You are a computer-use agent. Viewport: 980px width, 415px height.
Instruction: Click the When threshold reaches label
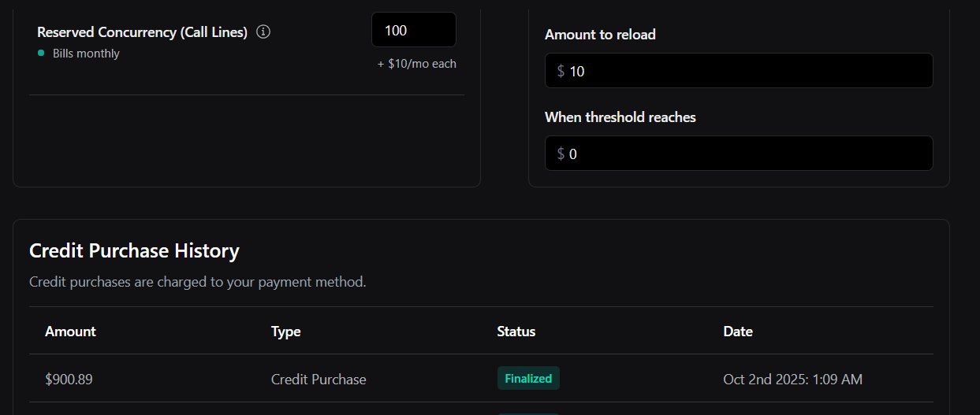click(620, 117)
